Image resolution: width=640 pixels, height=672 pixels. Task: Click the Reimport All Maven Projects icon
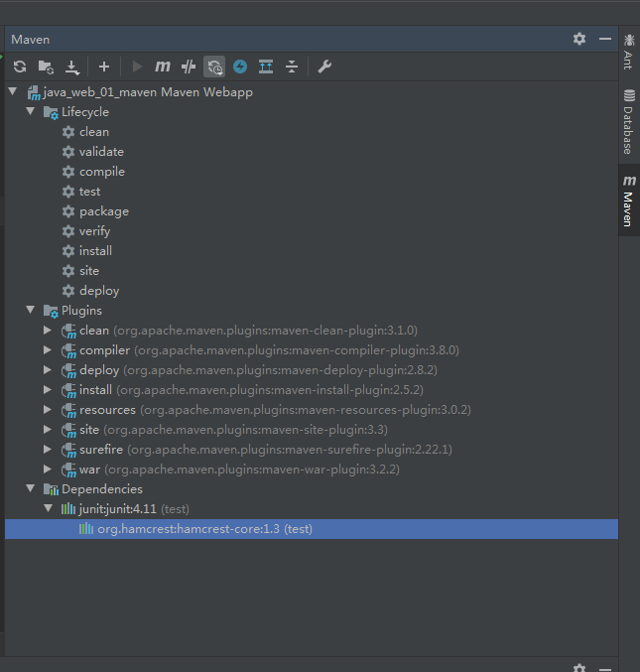coord(20,67)
